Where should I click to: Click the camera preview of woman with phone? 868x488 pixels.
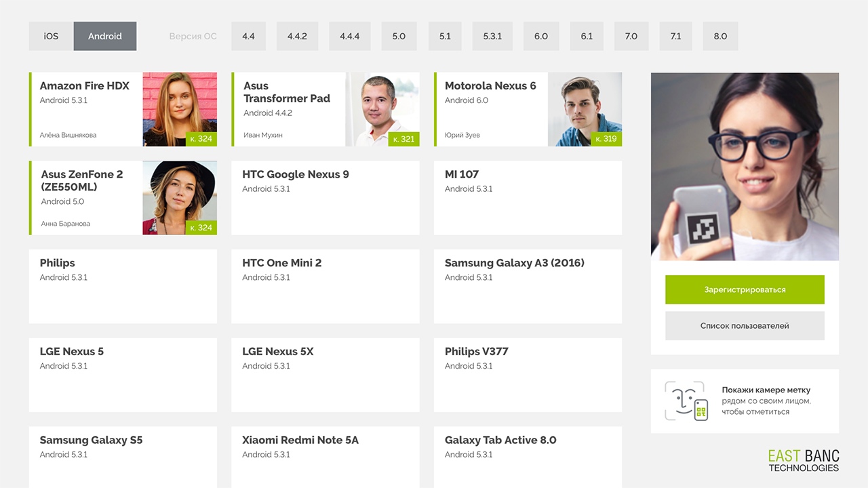(745, 166)
